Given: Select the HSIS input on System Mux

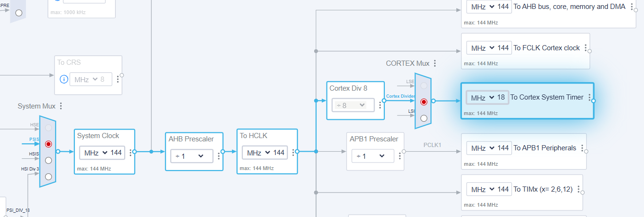Looking at the screenshot, I should click(48, 160).
